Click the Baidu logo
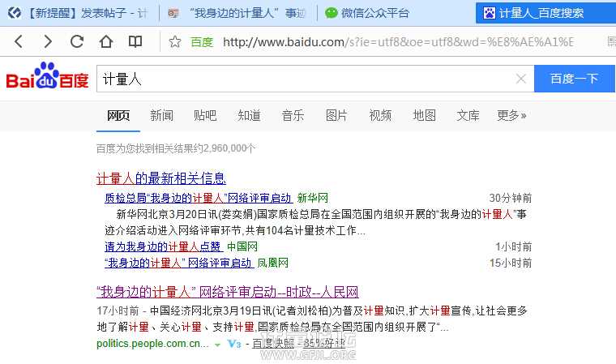This screenshot has height=364, width=616. [x=48, y=78]
